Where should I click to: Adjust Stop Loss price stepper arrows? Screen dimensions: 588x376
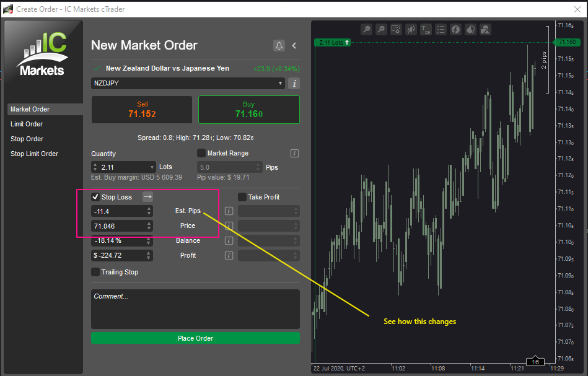click(x=149, y=226)
